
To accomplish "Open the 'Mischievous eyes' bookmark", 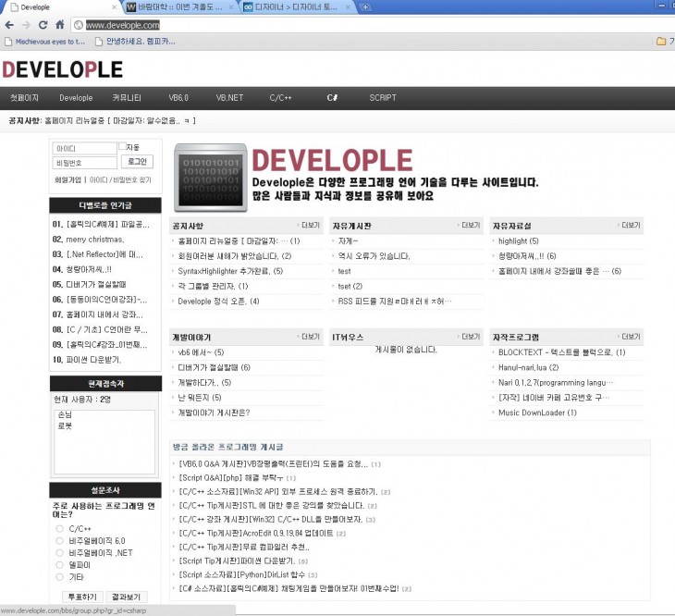I will 44,42.
